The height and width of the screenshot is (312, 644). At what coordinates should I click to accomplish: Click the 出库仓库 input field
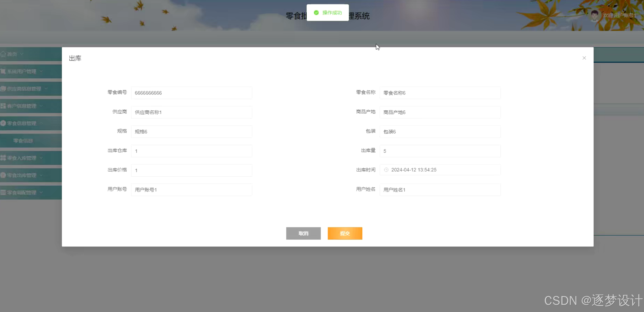(191, 151)
